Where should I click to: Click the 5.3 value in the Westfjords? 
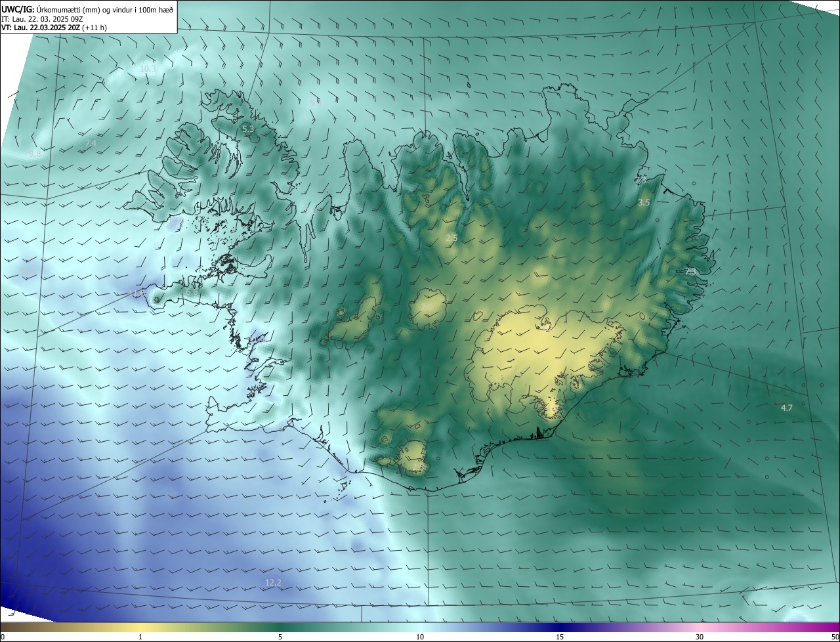248,130
